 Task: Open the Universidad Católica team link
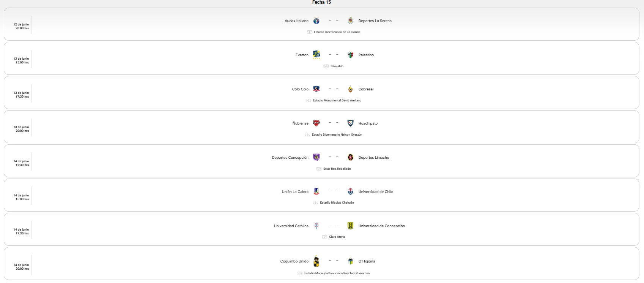[291, 226]
